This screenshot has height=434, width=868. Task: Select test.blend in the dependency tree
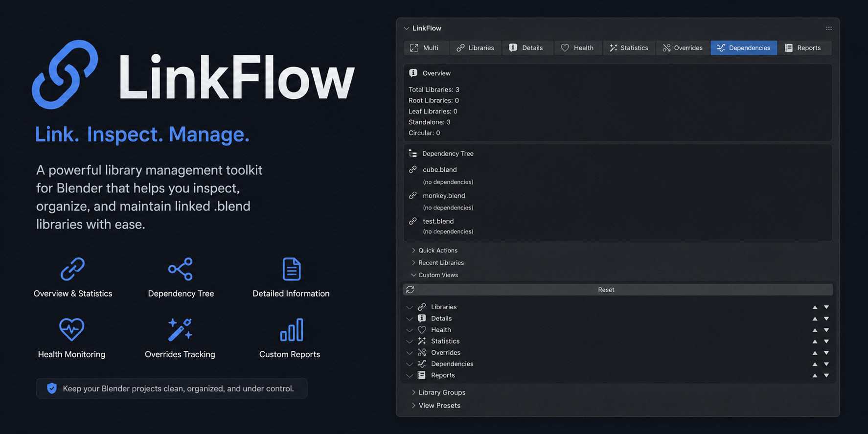pyautogui.click(x=438, y=221)
